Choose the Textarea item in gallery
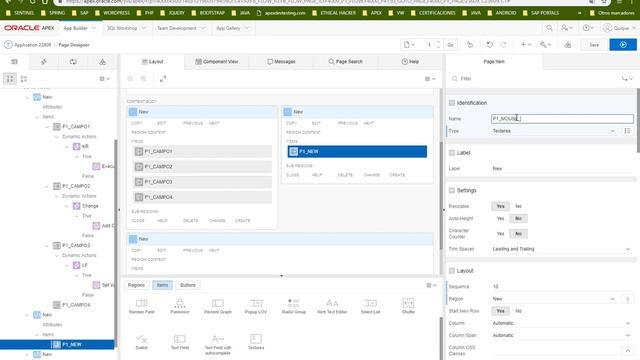The width and height of the screenshot is (640, 360). (x=256, y=342)
